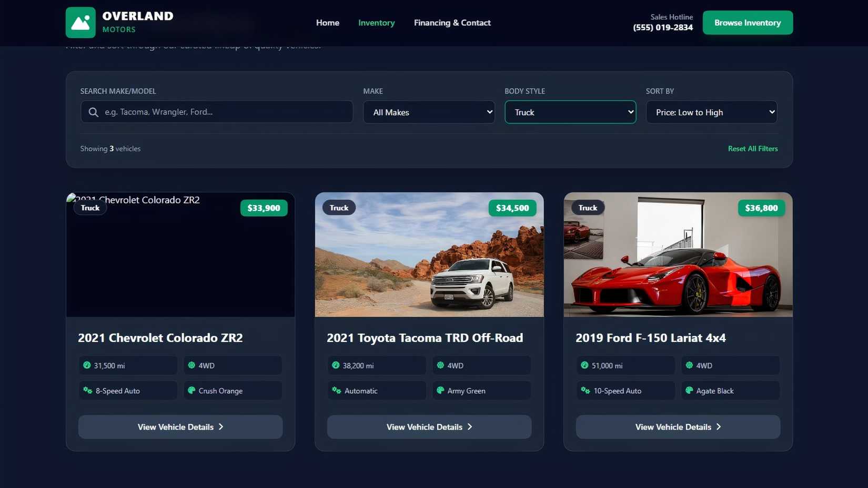Click palette icon beside Crush Orange
Screen dimensions: 868x488
pos(191,390)
